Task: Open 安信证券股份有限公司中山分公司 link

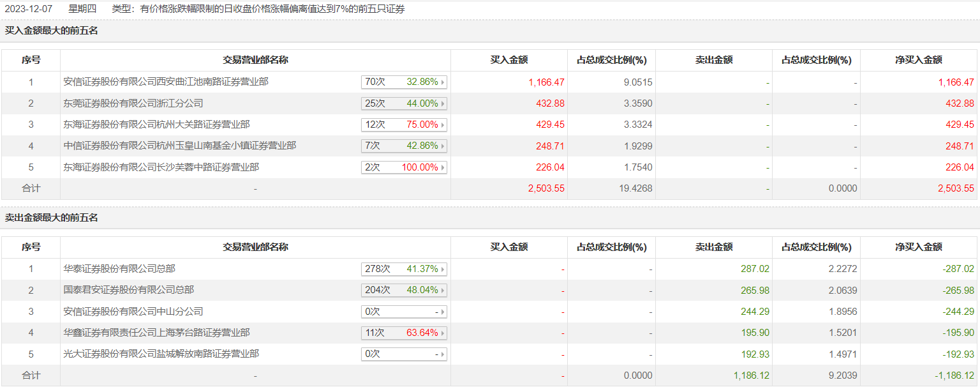Action: 133,311
